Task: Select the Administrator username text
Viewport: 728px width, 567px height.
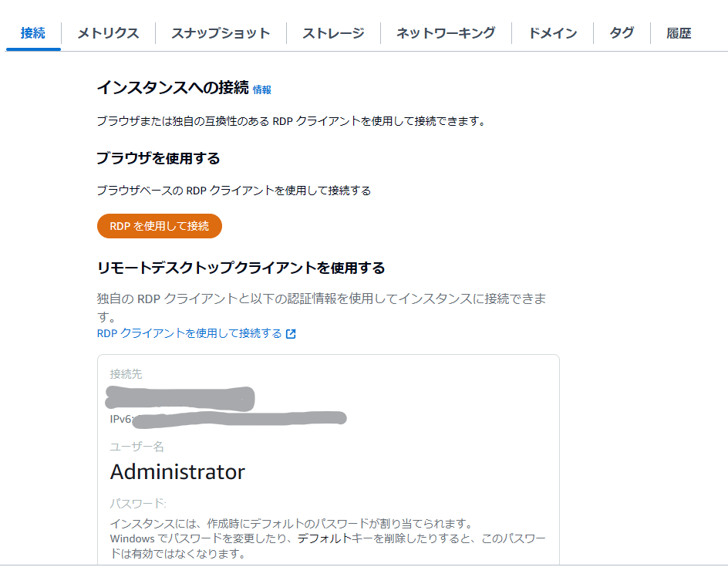Action: 177,472
